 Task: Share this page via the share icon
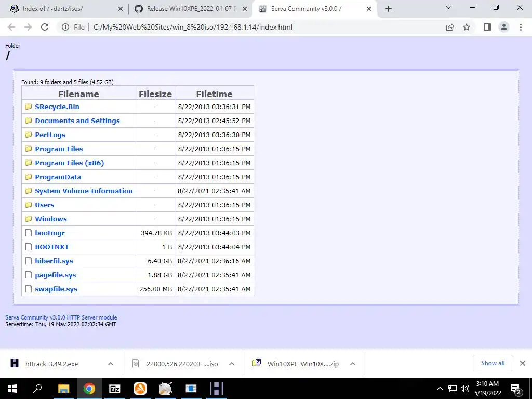450,27
